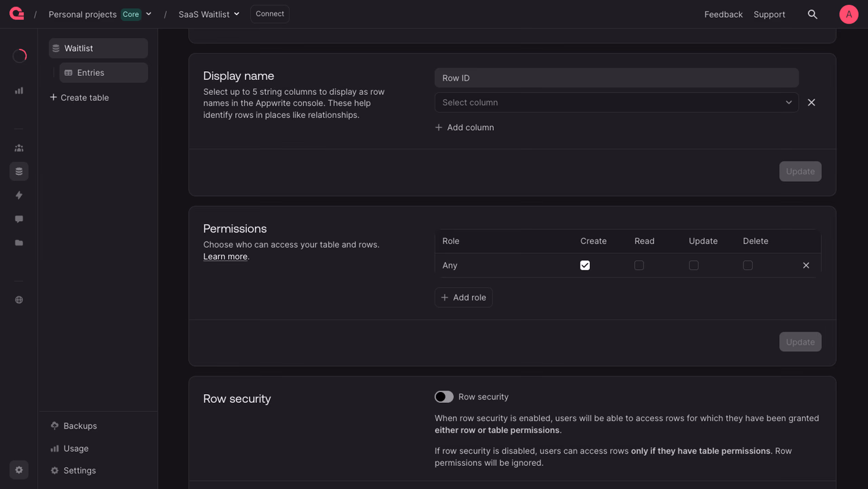Click the Usage chart icon
Image resolution: width=868 pixels, height=489 pixels.
55,448
